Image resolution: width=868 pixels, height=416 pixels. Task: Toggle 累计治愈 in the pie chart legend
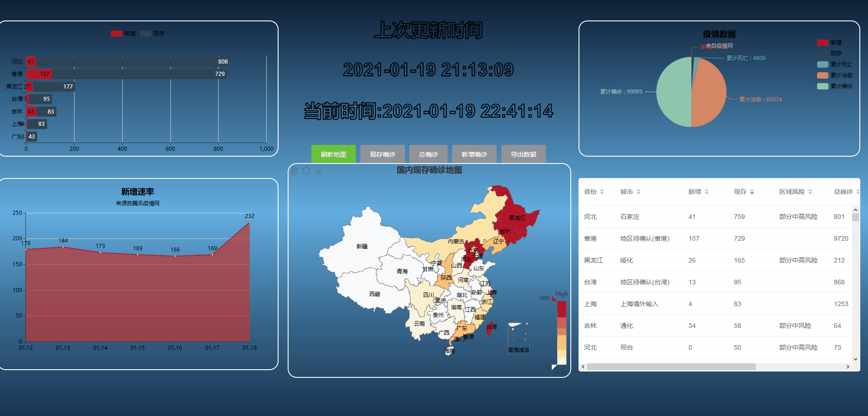835,75
